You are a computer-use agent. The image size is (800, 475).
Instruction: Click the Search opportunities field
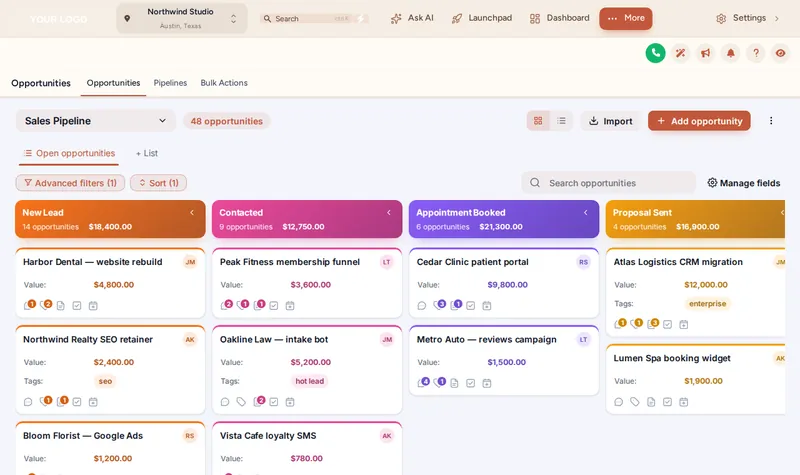[x=609, y=183]
